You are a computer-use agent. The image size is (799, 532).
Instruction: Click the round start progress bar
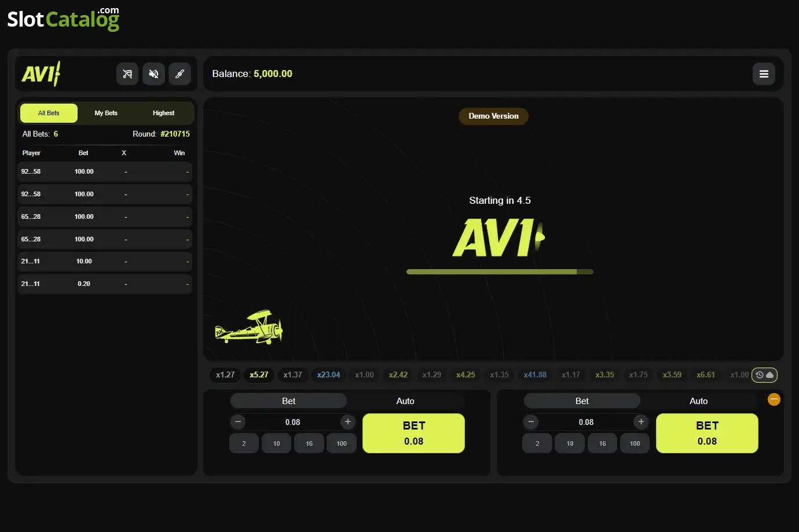coord(500,271)
